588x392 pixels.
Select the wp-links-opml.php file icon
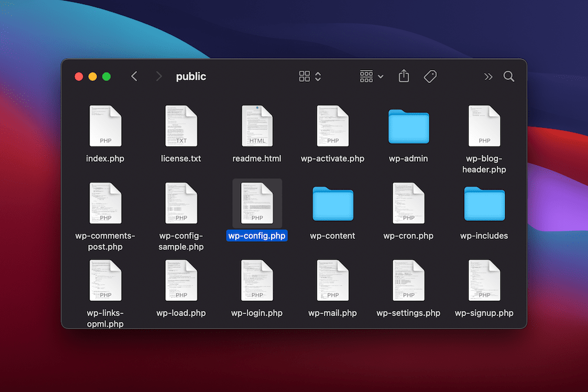(105, 281)
